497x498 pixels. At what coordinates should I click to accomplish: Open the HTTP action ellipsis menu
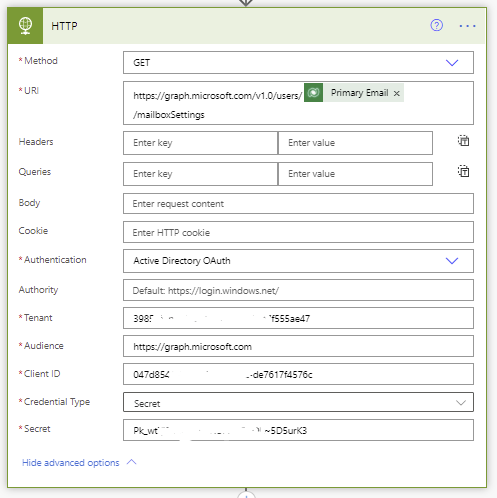pyautogui.click(x=467, y=26)
